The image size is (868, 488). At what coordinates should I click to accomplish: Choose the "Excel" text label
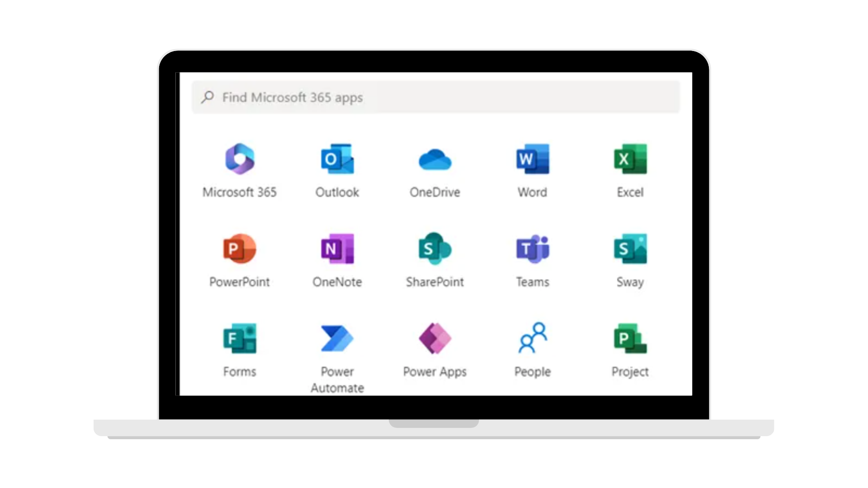[630, 192]
